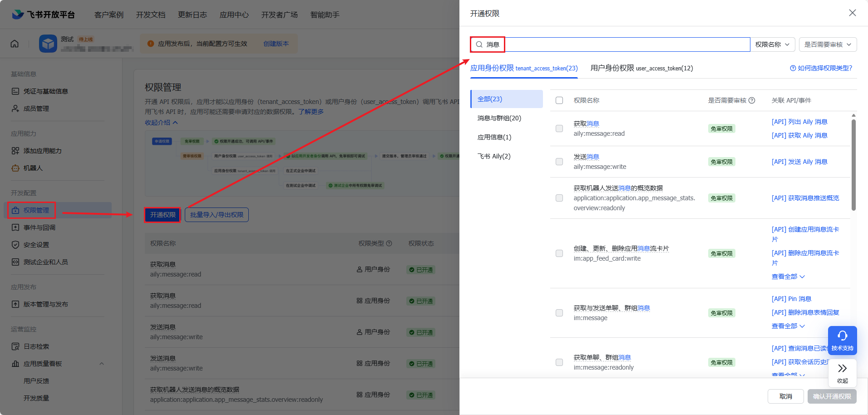Click the 机器人 robot icon in sidebar
This screenshot has width=868, height=415.
(15, 168)
